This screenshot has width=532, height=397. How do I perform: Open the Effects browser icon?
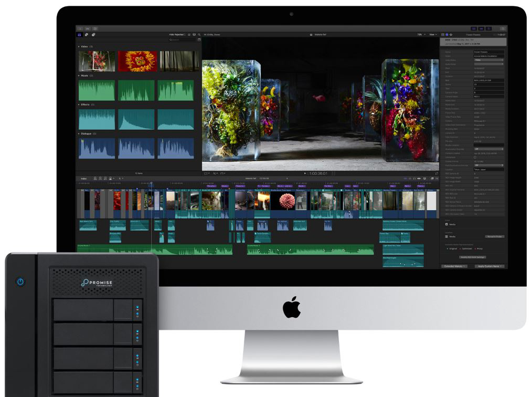432,179
